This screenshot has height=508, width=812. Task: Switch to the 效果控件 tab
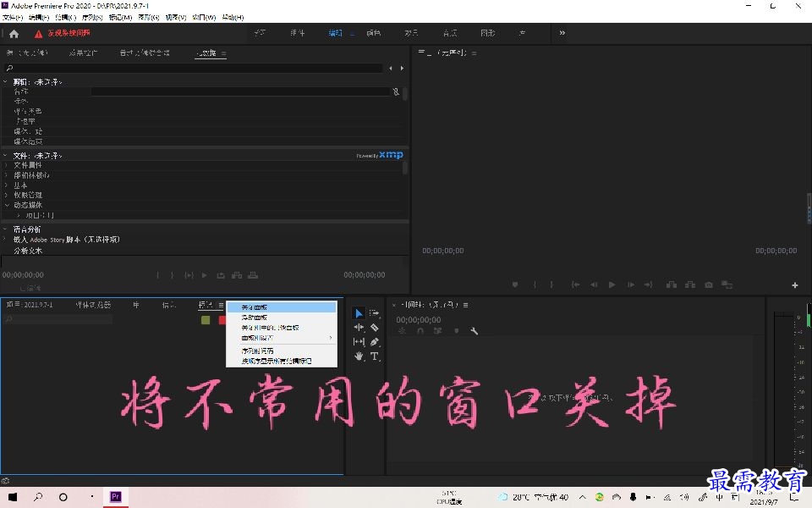83,52
